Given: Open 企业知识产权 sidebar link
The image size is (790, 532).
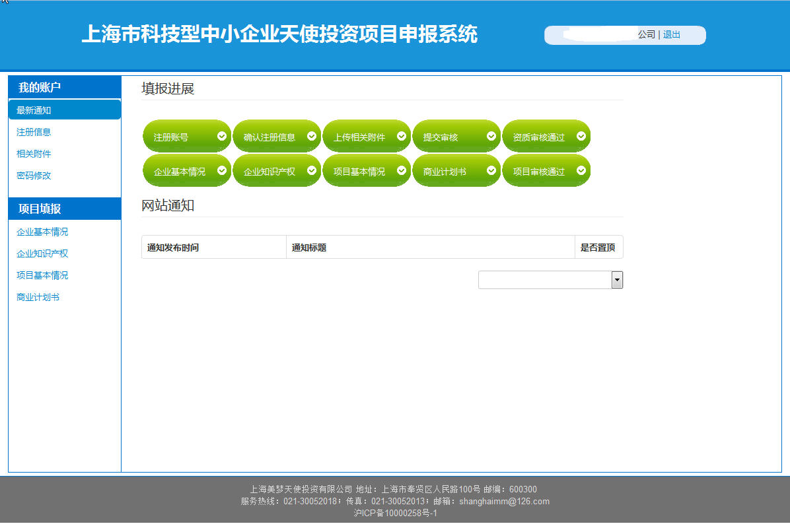Looking at the screenshot, I should pos(42,253).
